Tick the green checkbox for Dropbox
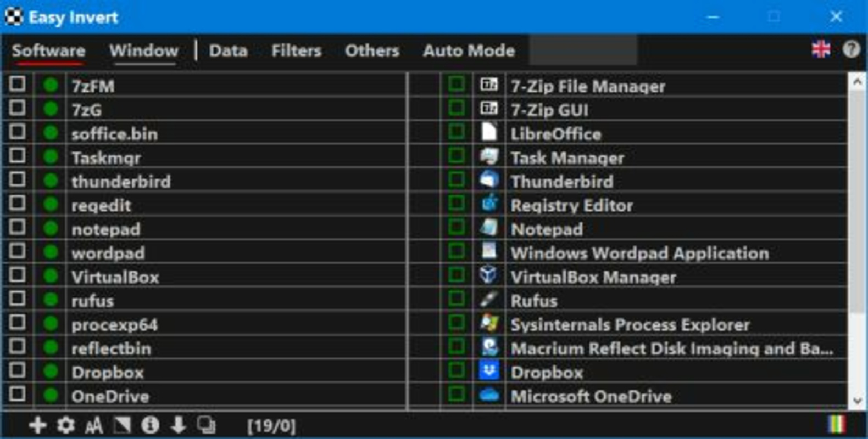868x439 pixels. [x=456, y=370]
